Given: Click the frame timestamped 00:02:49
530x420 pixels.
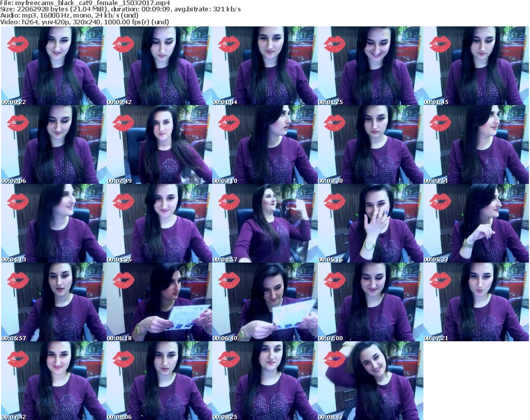Looking at the screenshot, I should click(159, 144).
